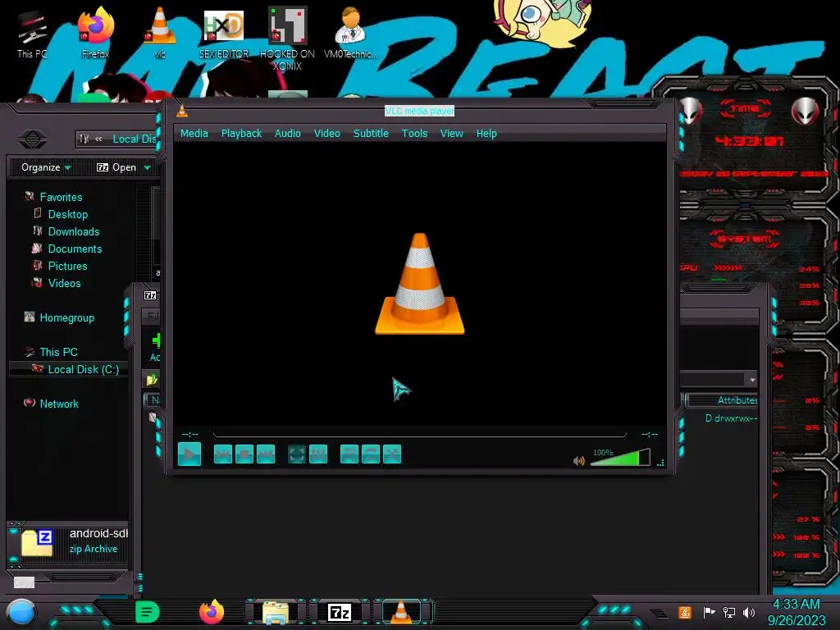Show VLC extended settings button
Screen dimensions: 840x630
pos(318,454)
